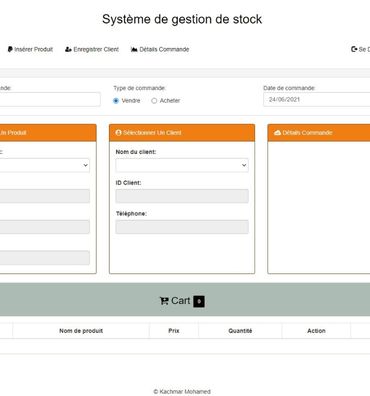Click the Date de commande field
This screenshot has width=370, height=396.
point(317,99)
